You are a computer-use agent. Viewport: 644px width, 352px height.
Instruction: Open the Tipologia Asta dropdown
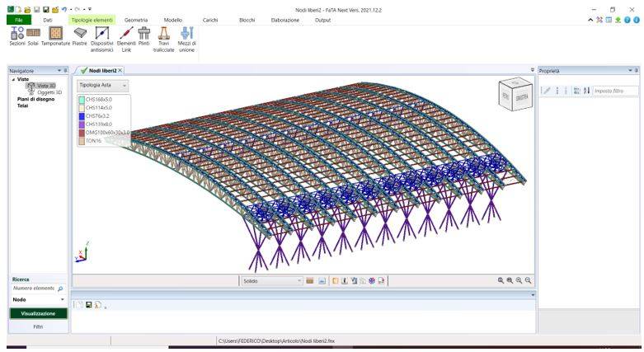click(102, 86)
